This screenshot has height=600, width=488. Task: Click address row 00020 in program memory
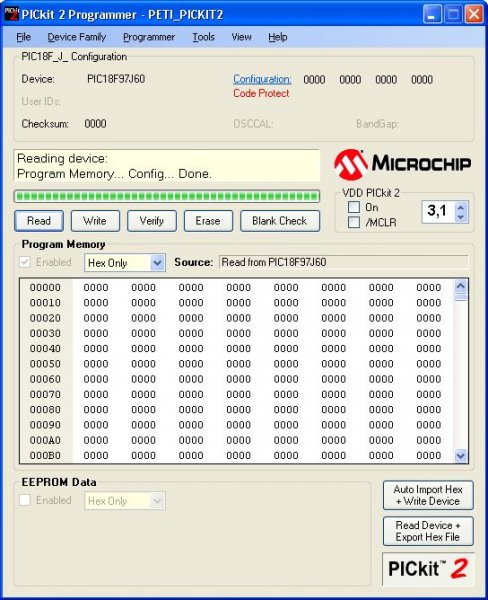tap(45, 318)
